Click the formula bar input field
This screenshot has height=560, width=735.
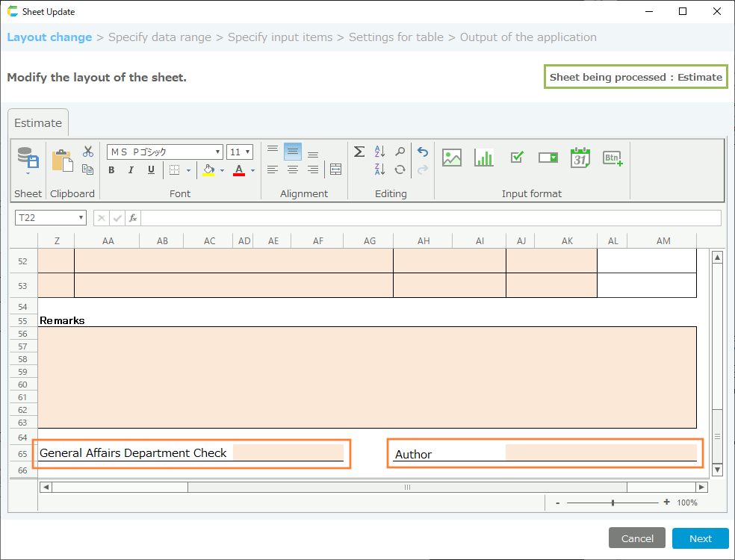429,218
